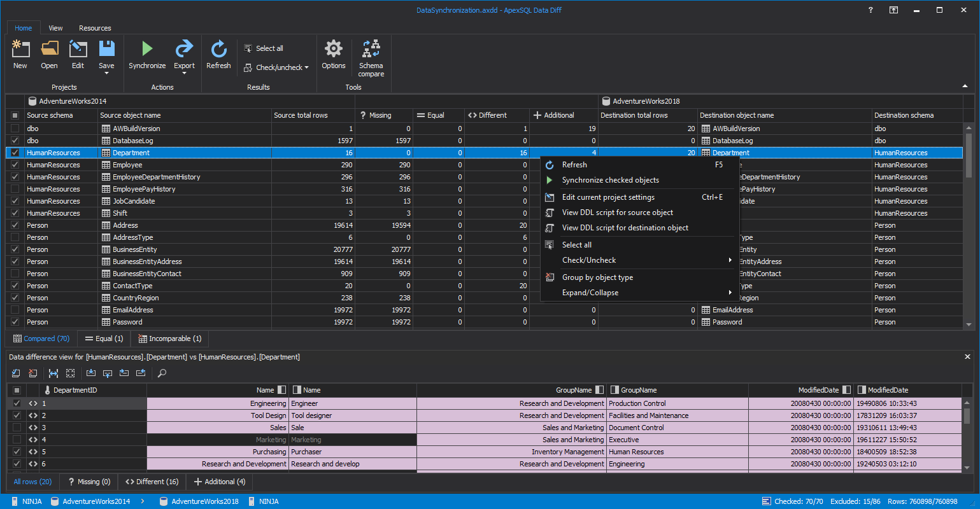This screenshot has height=509, width=980.
Task: Switch to the Resources ribbon tab
Action: 95,28
